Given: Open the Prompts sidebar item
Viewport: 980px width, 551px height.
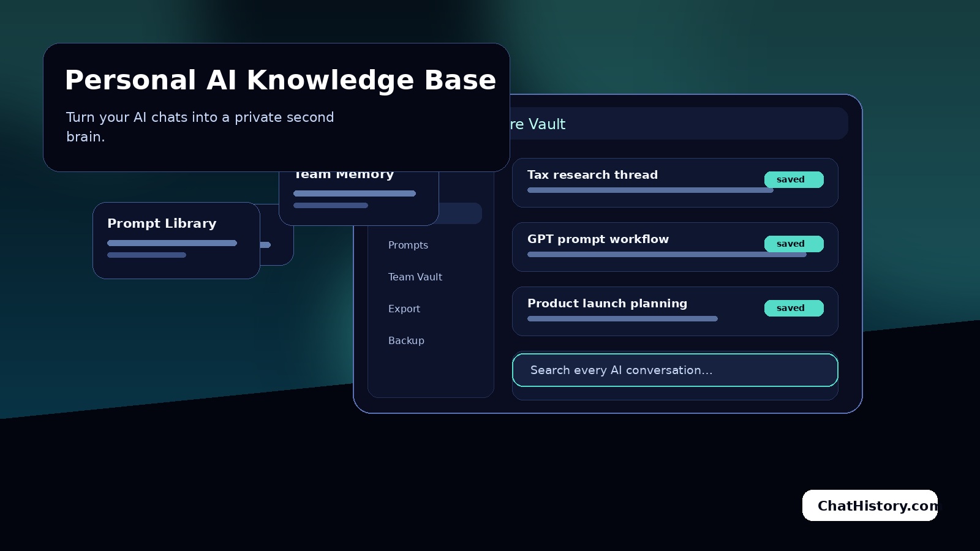Looking at the screenshot, I should pyautogui.click(x=408, y=245).
